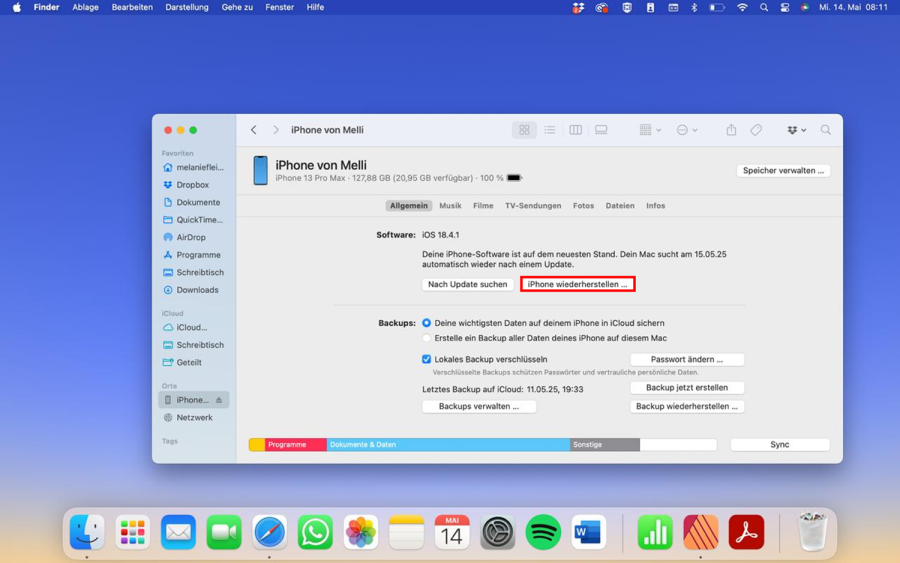Image resolution: width=900 pixels, height=563 pixels.
Task: Switch Finder to column view
Action: (x=576, y=130)
